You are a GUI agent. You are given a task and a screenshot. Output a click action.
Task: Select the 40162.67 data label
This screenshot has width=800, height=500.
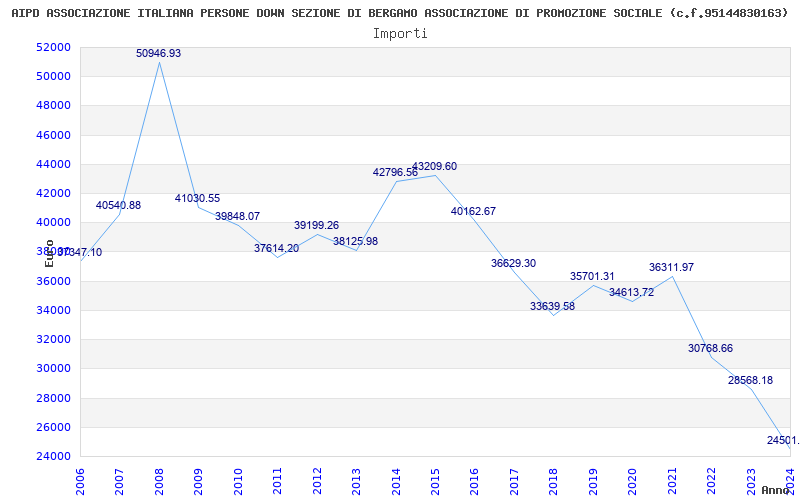point(473,211)
